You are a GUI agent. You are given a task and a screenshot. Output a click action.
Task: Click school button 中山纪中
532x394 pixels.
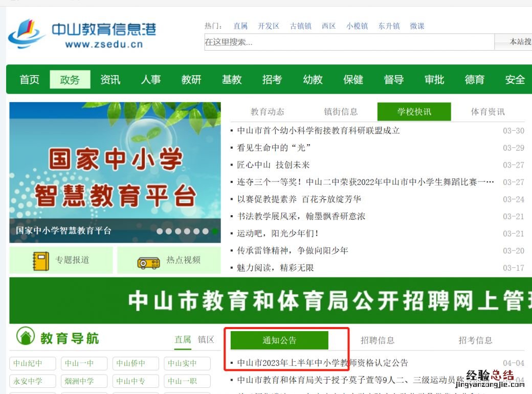pos(33,363)
